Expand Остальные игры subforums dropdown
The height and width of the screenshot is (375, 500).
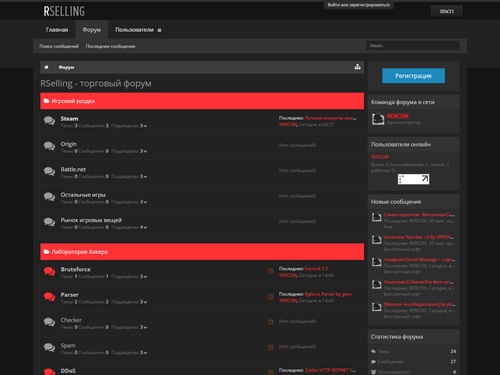(x=144, y=202)
